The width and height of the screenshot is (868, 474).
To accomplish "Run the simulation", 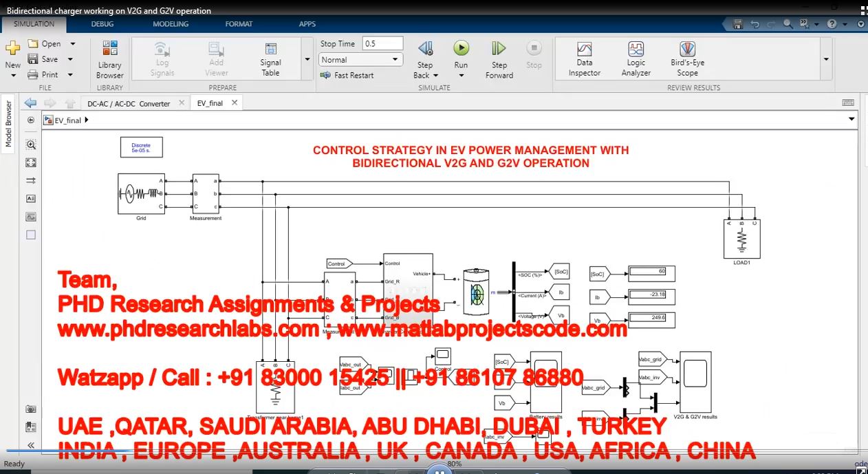I will [x=461, y=49].
